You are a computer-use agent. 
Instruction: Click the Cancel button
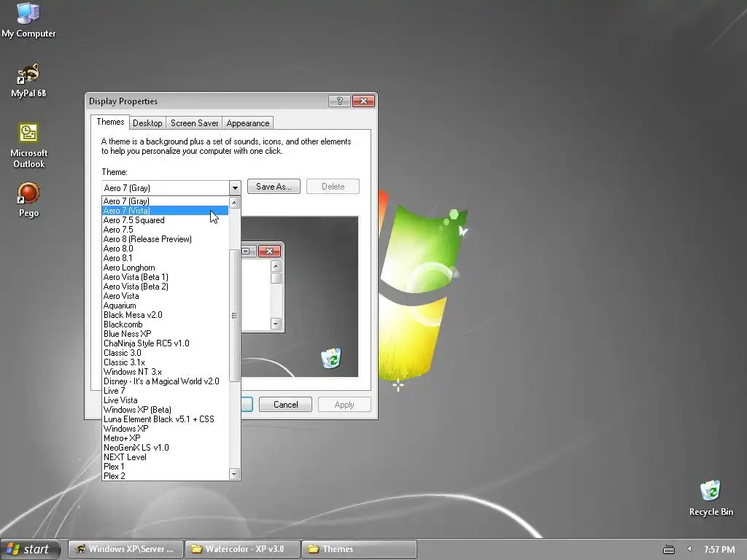click(285, 404)
